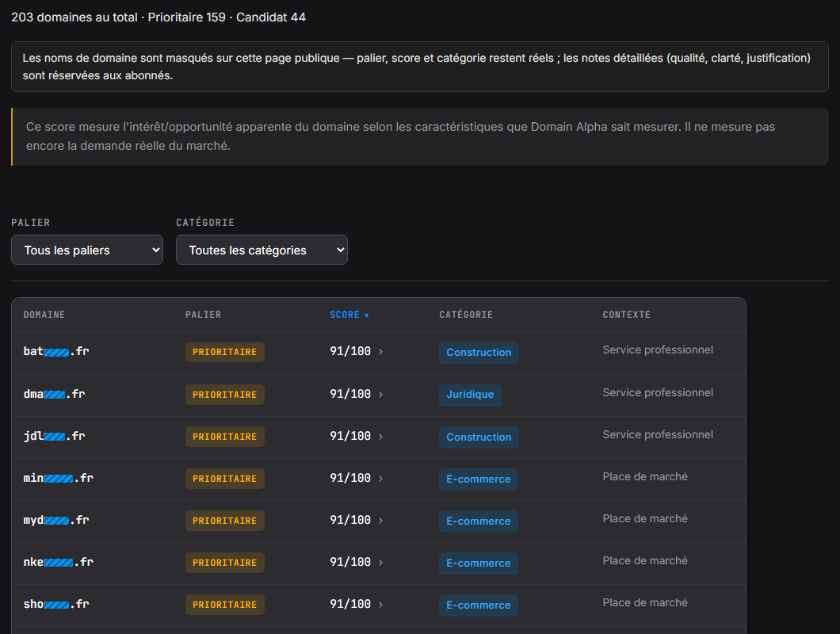Click the Catégorie column header in the table
Viewport: 840px width, 634px height.
click(x=466, y=315)
